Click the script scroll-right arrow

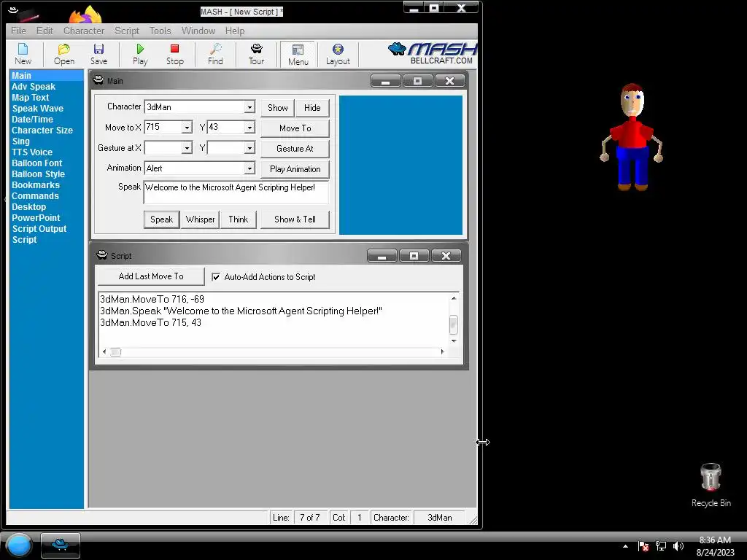442,352
